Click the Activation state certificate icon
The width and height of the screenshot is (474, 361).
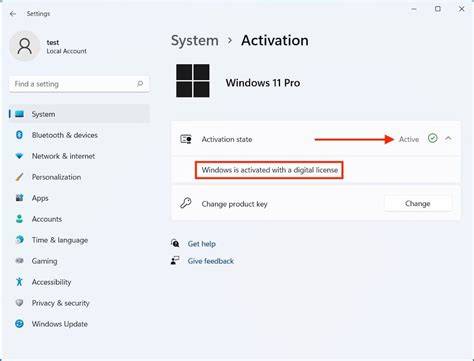pyautogui.click(x=186, y=139)
